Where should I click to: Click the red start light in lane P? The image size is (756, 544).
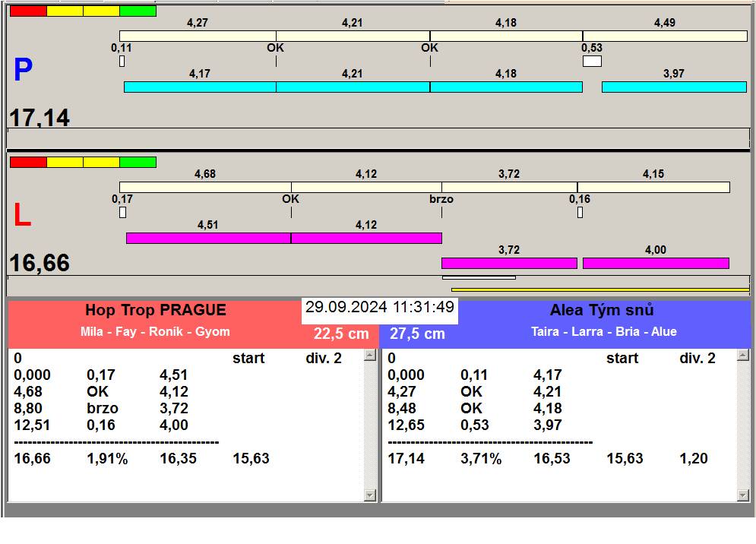tap(28, 11)
